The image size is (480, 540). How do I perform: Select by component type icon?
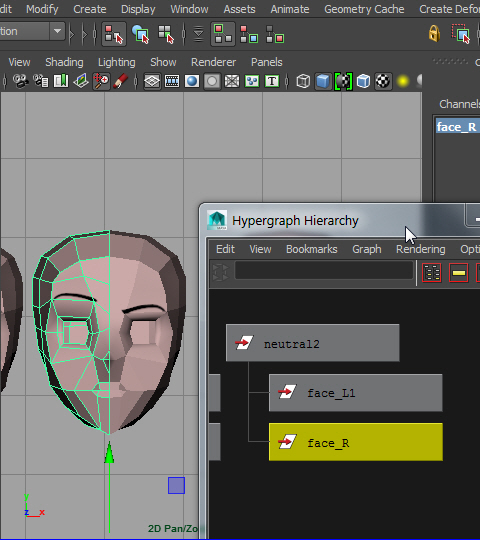pyautogui.click(x=166, y=34)
